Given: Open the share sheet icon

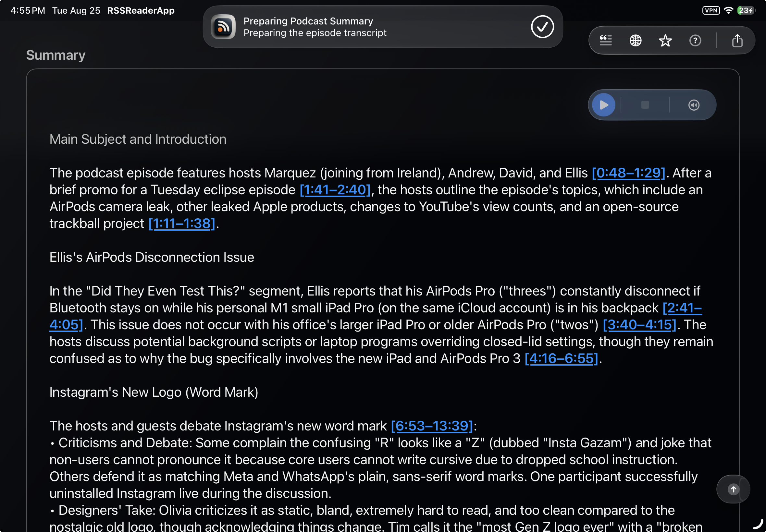Looking at the screenshot, I should pyautogui.click(x=737, y=40).
